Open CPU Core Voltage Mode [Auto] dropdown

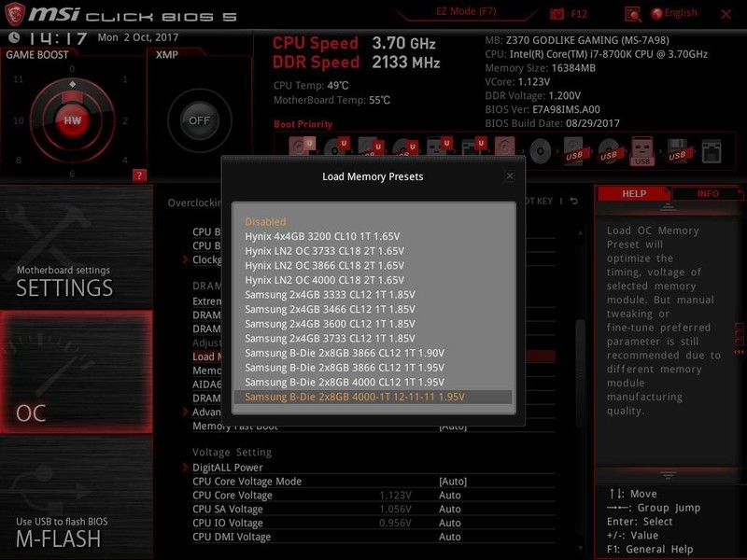pos(453,482)
